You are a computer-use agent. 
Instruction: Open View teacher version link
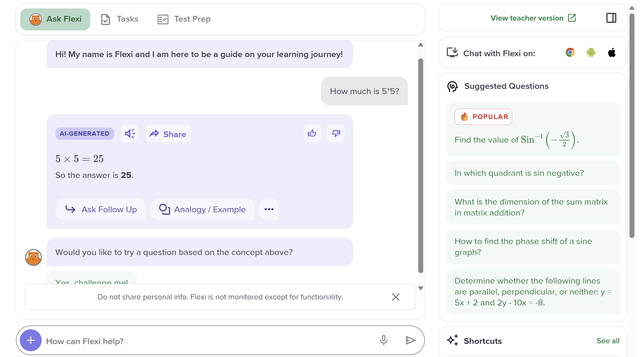click(x=533, y=18)
